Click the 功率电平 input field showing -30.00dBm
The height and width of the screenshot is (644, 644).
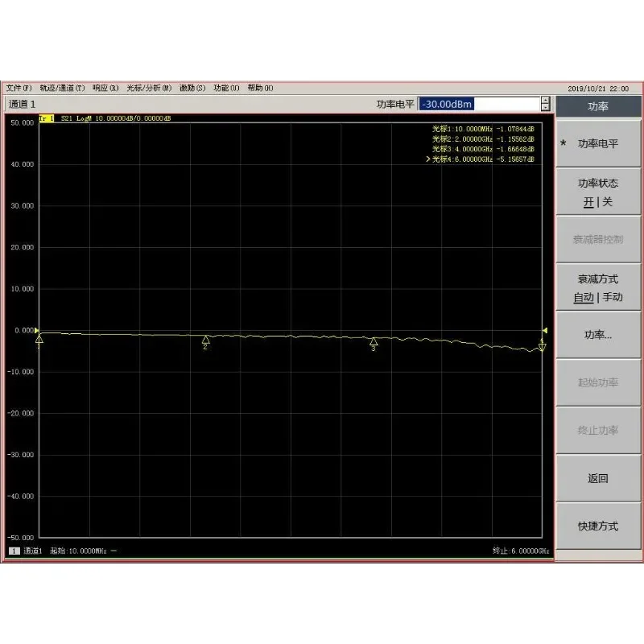(x=479, y=104)
